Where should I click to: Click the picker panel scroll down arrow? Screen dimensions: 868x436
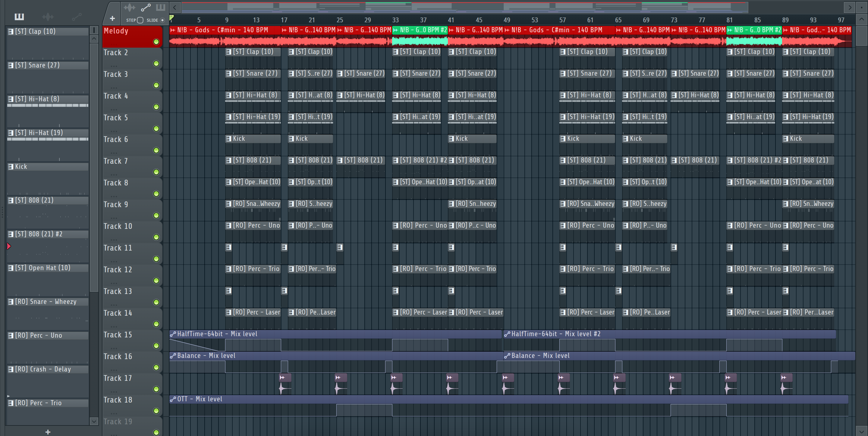pyautogui.click(x=94, y=421)
